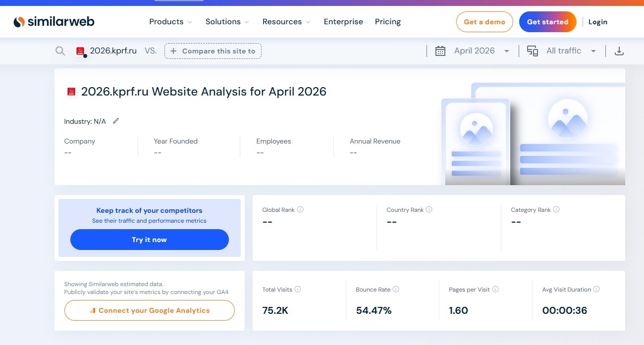Expand the All traffic dropdown

593,51
